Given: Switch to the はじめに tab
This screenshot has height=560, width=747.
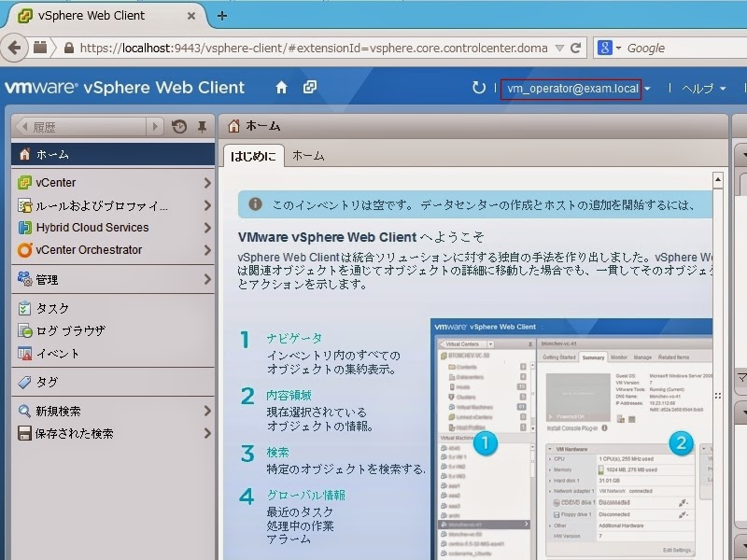Looking at the screenshot, I should [x=253, y=156].
